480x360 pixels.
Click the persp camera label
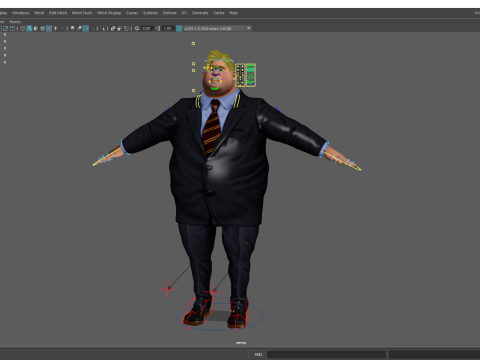tap(241, 343)
